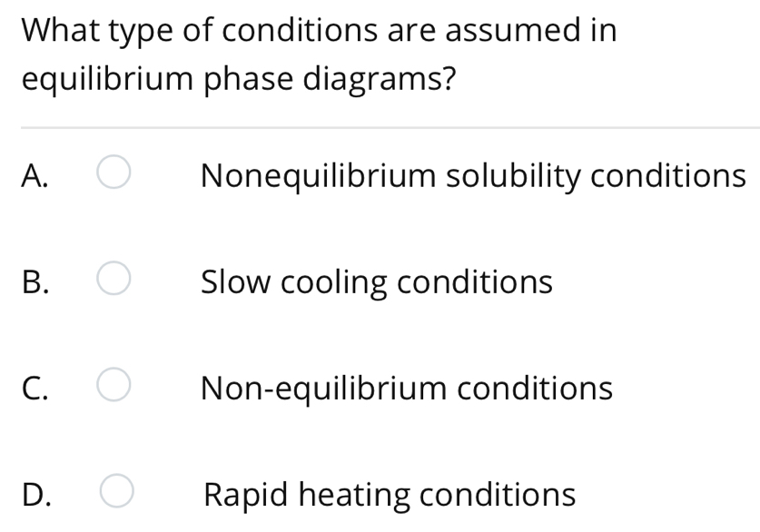Image resolution: width=760 pixels, height=532 pixels.
Task: Click the 'Non-equilibrium conditions' answer text
Action: 407,388
